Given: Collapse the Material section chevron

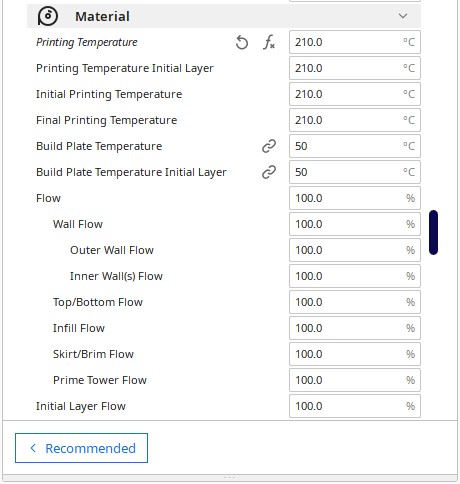Looking at the screenshot, I should 403,16.
